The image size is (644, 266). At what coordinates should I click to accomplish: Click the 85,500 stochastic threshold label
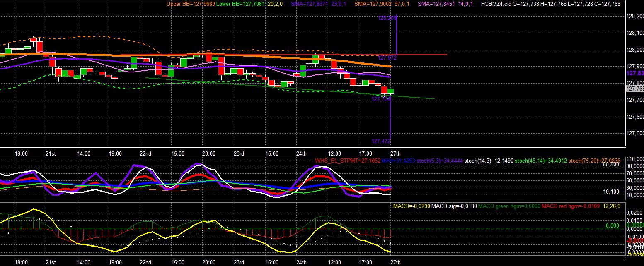coord(611,164)
